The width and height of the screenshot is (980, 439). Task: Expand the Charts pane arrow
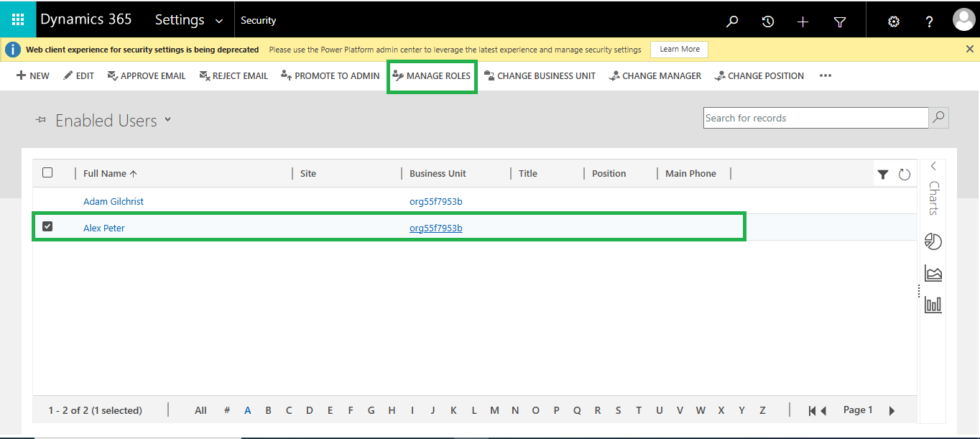(x=933, y=166)
